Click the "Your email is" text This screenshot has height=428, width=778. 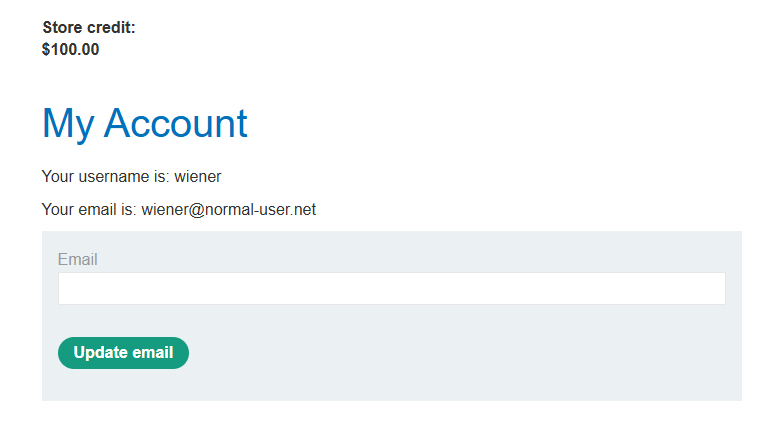(90, 210)
